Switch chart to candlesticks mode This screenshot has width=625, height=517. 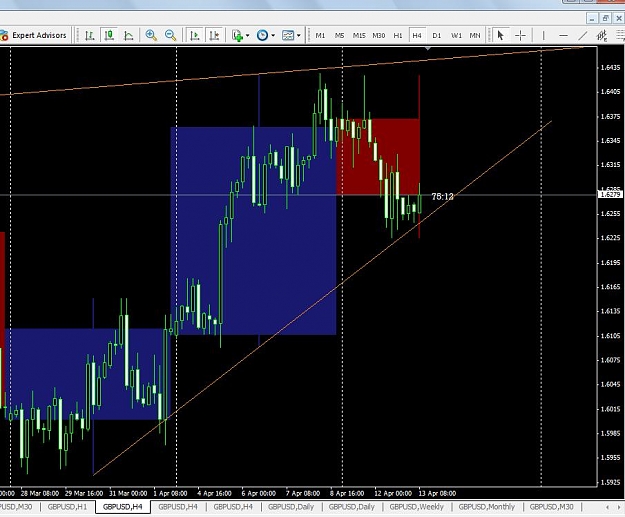tap(109, 35)
